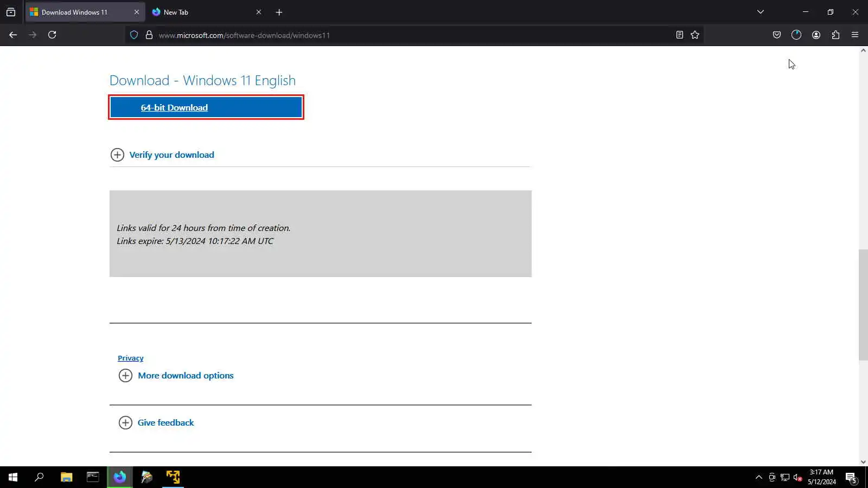
Task: Bookmark this page with the star
Action: [695, 35]
